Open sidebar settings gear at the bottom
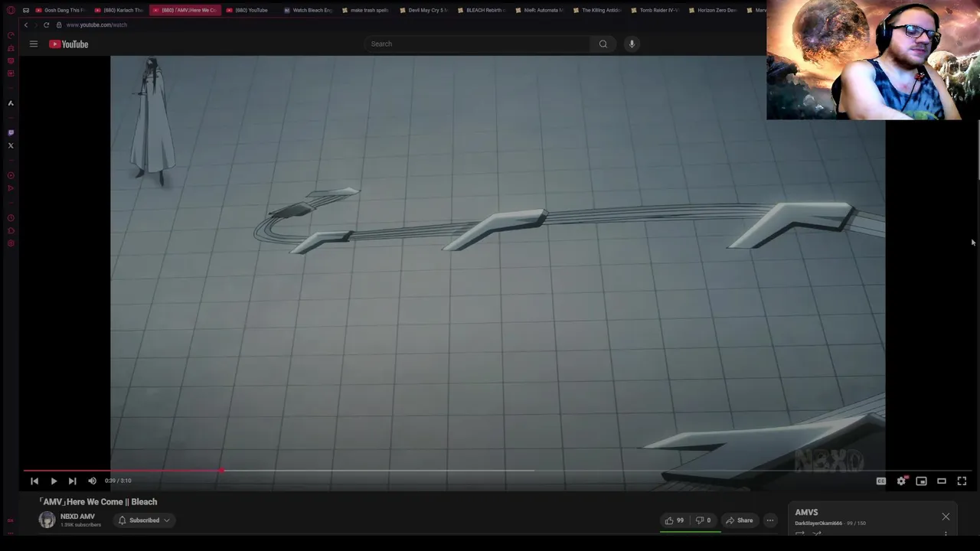The image size is (980, 551). [x=11, y=243]
